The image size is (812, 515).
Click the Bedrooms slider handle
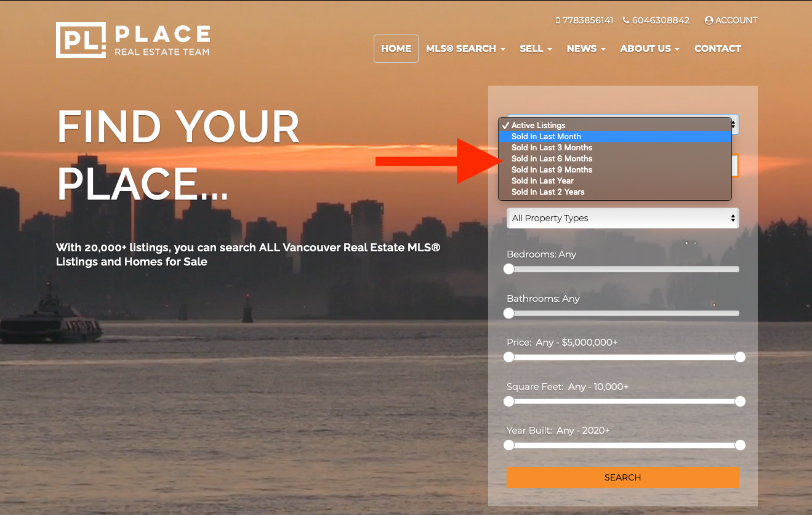(509, 269)
